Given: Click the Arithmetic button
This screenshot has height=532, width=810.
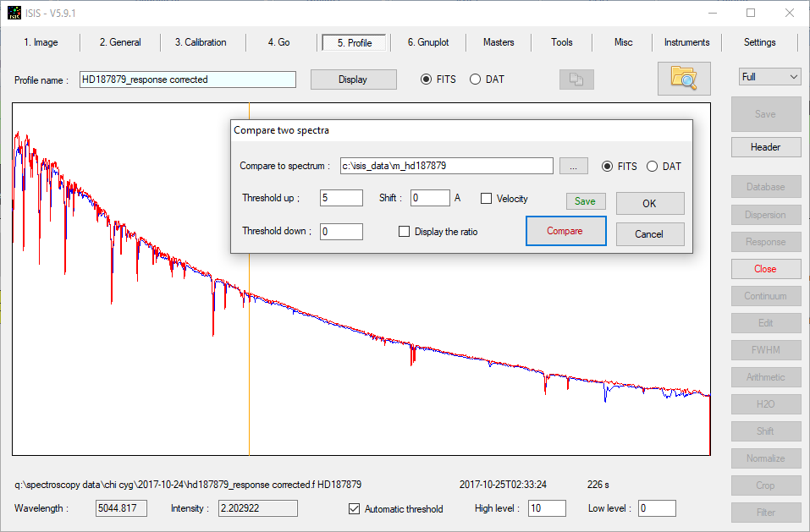Looking at the screenshot, I should [x=766, y=377].
